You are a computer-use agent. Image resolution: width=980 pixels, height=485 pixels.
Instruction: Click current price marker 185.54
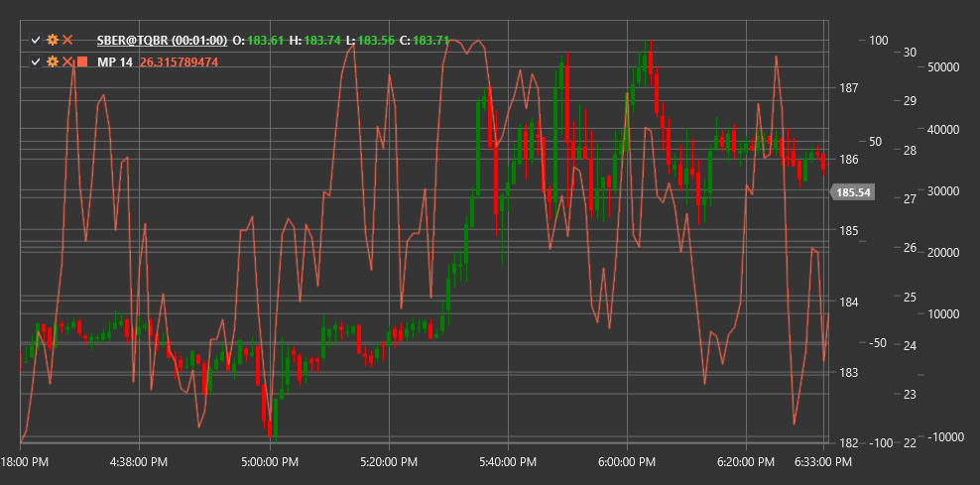852,192
